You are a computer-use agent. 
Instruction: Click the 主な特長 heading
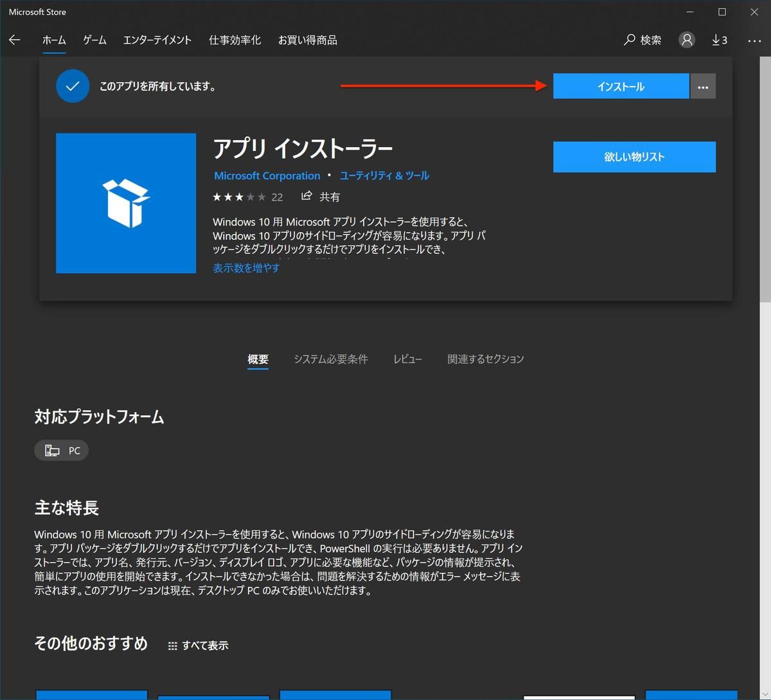tap(67, 508)
